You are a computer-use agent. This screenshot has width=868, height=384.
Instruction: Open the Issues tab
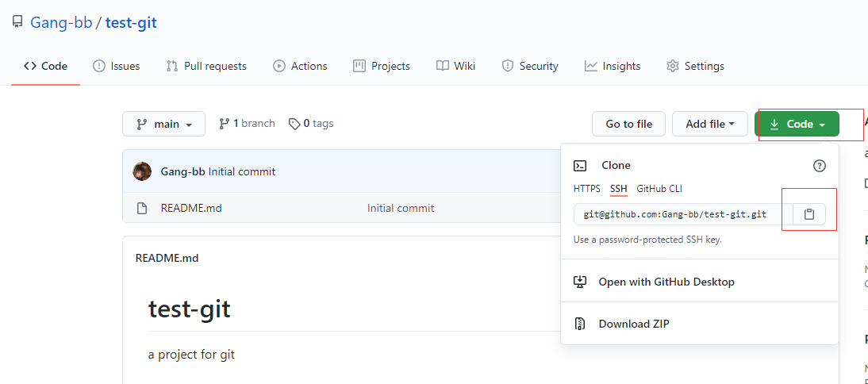coord(116,66)
